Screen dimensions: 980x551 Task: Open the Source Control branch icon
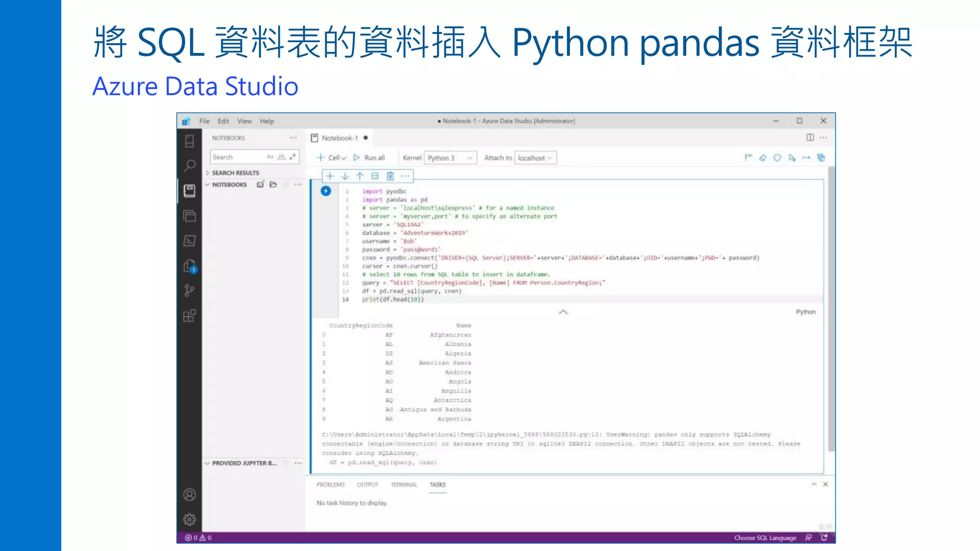[x=189, y=290]
